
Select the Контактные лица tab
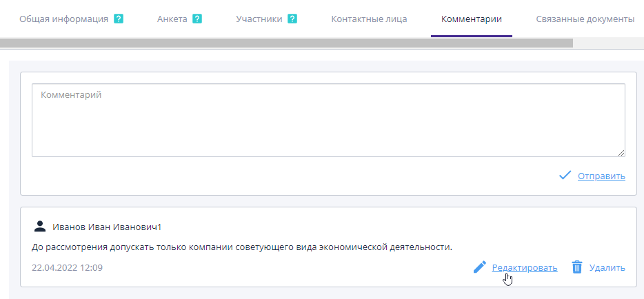point(369,19)
